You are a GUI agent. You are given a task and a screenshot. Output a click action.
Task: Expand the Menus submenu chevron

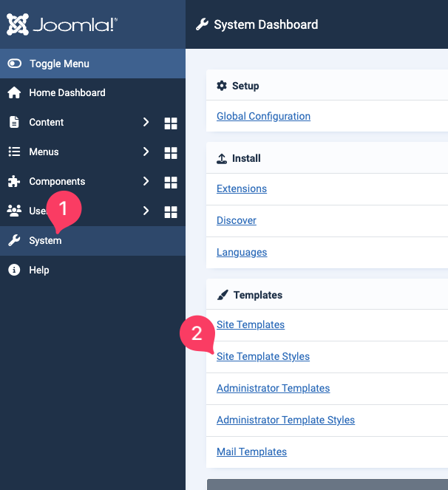pos(146,152)
